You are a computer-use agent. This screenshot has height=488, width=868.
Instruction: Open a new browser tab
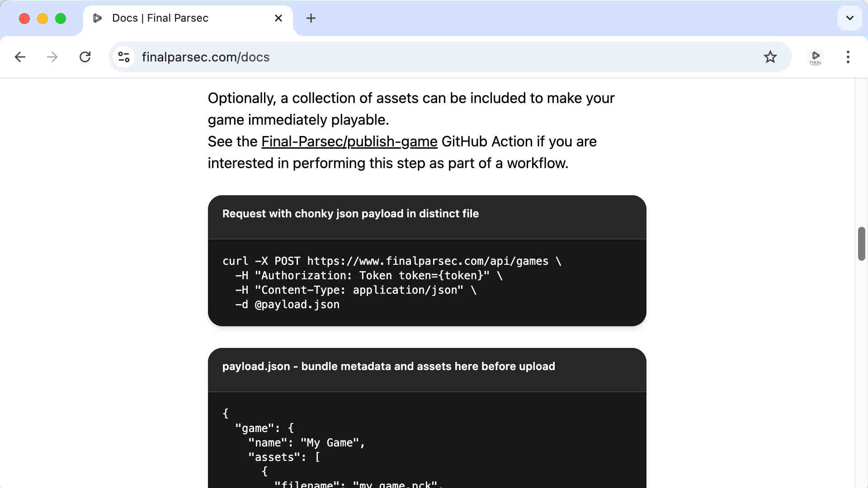click(311, 18)
